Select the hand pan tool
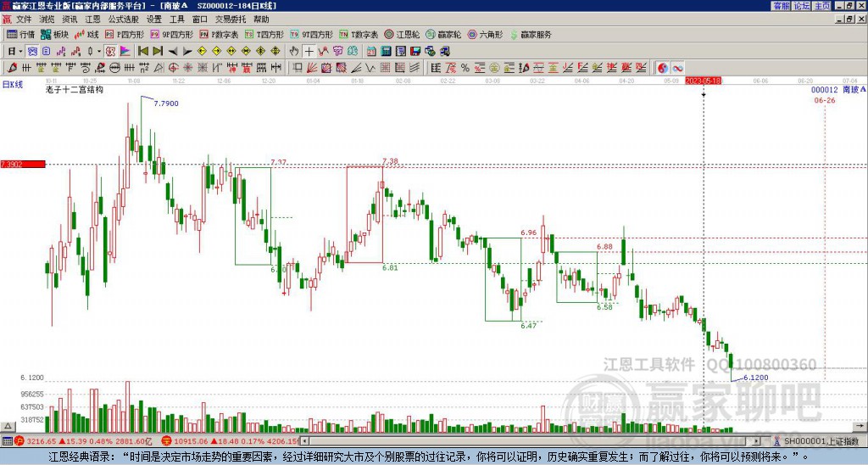Viewport: 868px width, 465px height. pos(294,51)
